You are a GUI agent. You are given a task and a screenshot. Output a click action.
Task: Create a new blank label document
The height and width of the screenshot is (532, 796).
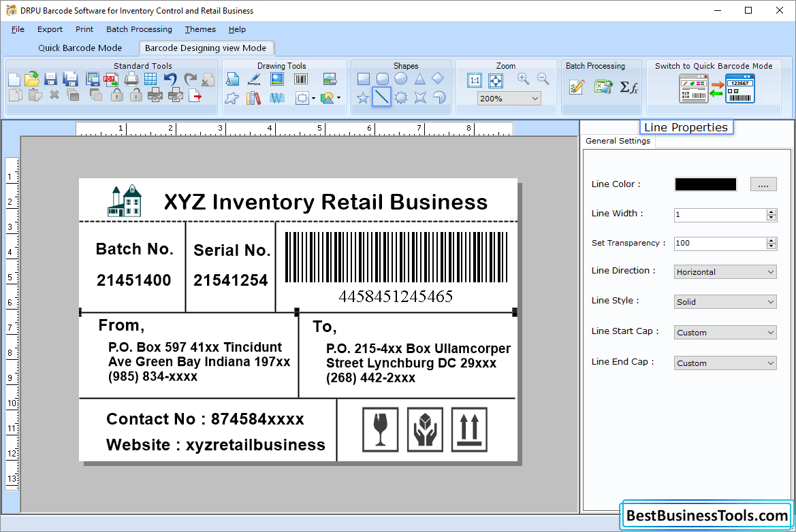14,80
